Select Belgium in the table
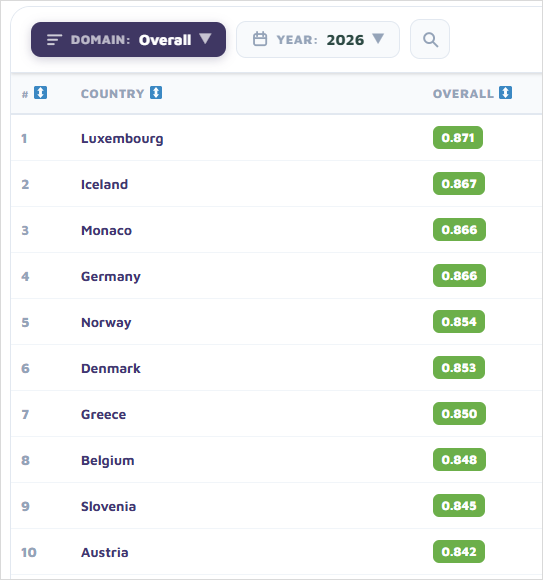This screenshot has height=580, width=543. [x=108, y=461]
